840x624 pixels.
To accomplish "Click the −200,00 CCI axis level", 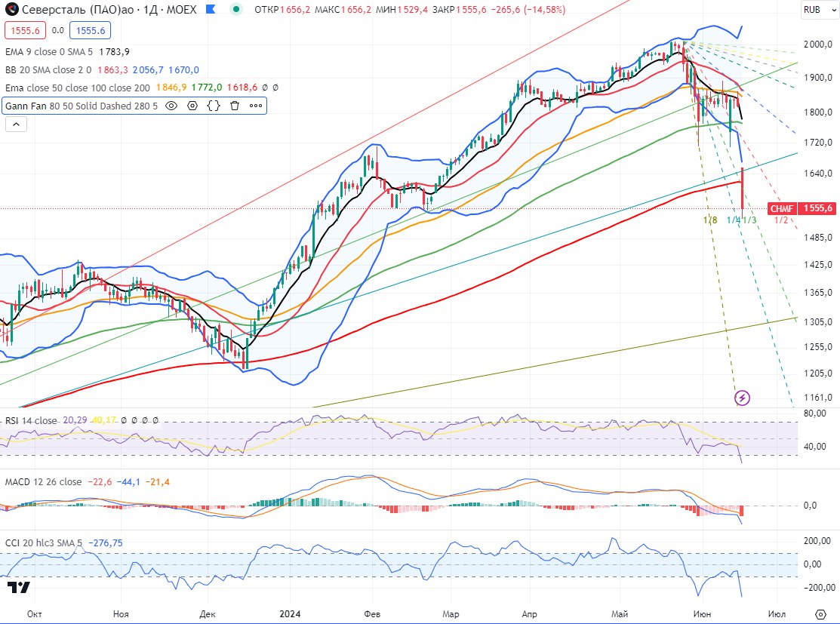I will [x=818, y=588].
